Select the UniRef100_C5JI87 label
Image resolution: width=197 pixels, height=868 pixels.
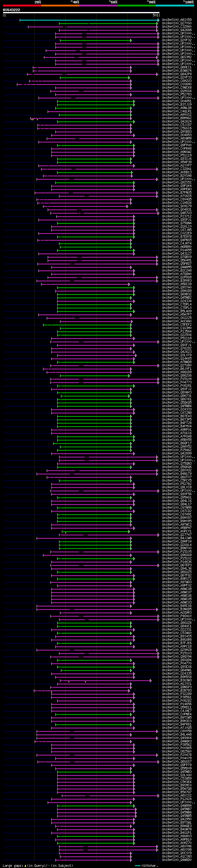(177, 125)
